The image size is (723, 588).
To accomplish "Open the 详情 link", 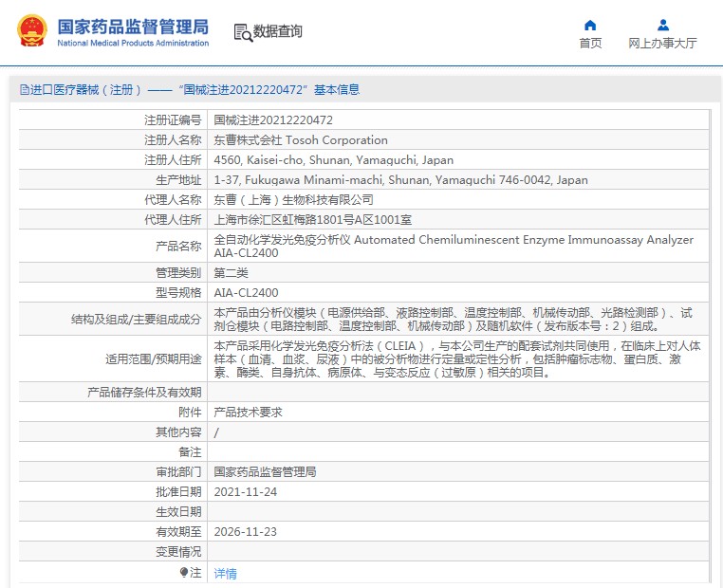I will click(225, 573).
